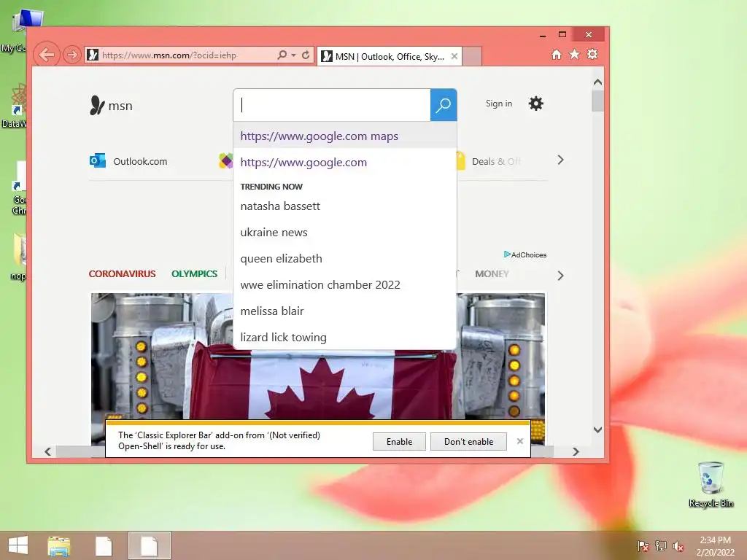Screen dimensions: 747x560
Task: Click the active taskbar window icon
Action: click(x=149, y=545)
